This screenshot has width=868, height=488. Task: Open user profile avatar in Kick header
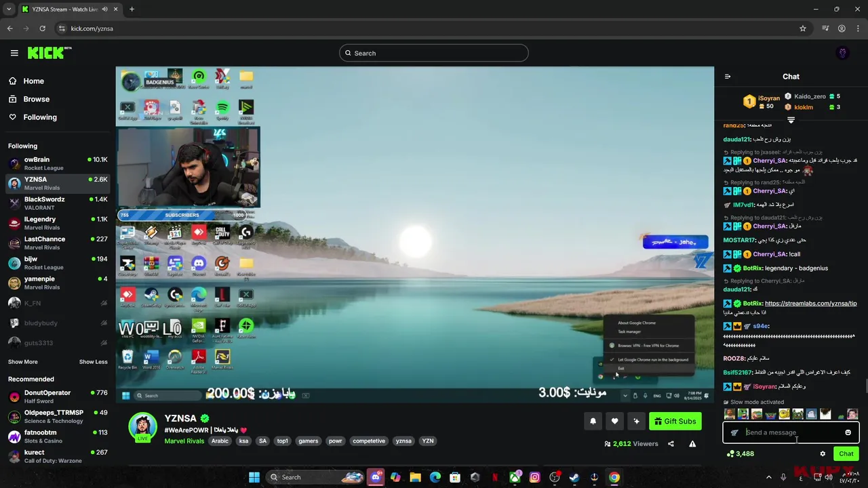tap(843, 53)
